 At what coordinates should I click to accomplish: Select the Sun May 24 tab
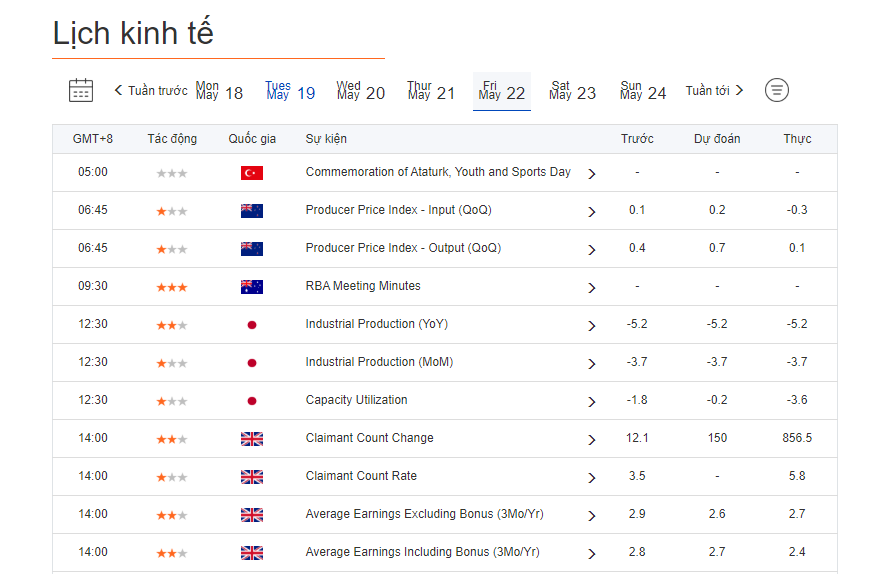(x=643, y=91)
